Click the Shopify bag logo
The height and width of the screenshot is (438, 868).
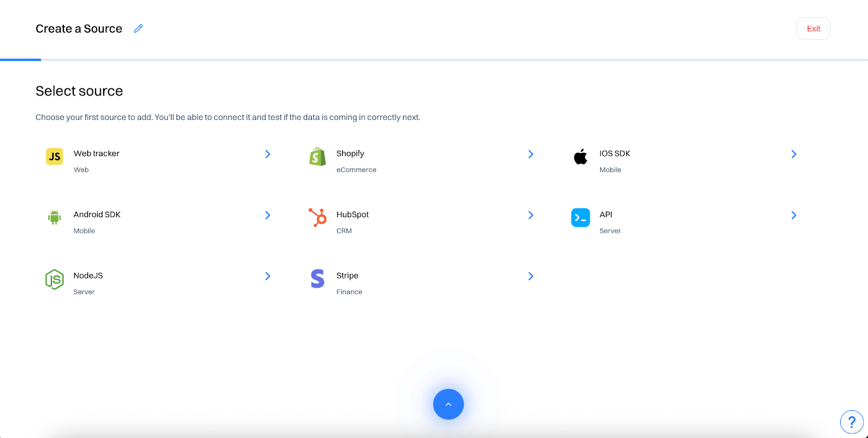coord(317,156)
